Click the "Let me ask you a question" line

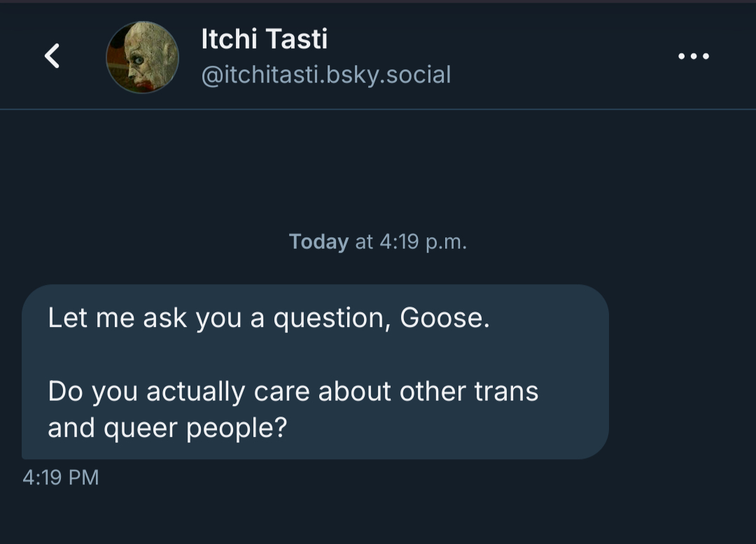coord(269,319)
